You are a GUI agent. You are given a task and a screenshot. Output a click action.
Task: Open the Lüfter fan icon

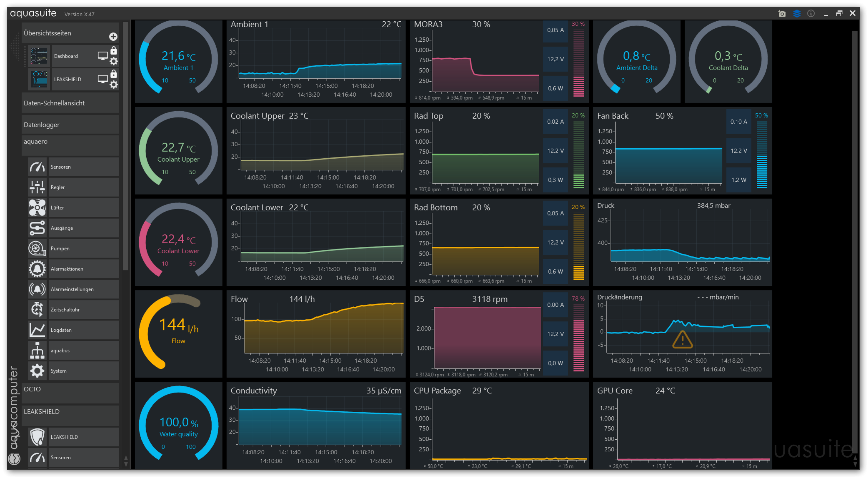[37, 208]
